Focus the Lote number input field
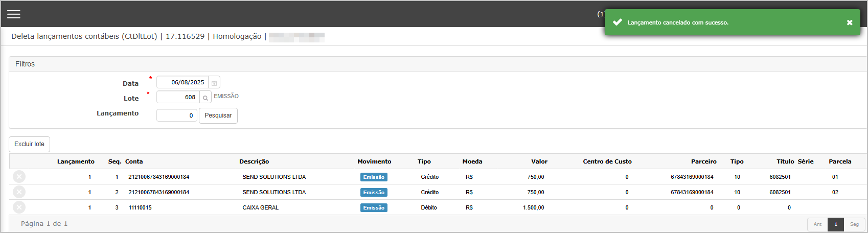This screenshot has width=868, height=233. coord(178,97)
